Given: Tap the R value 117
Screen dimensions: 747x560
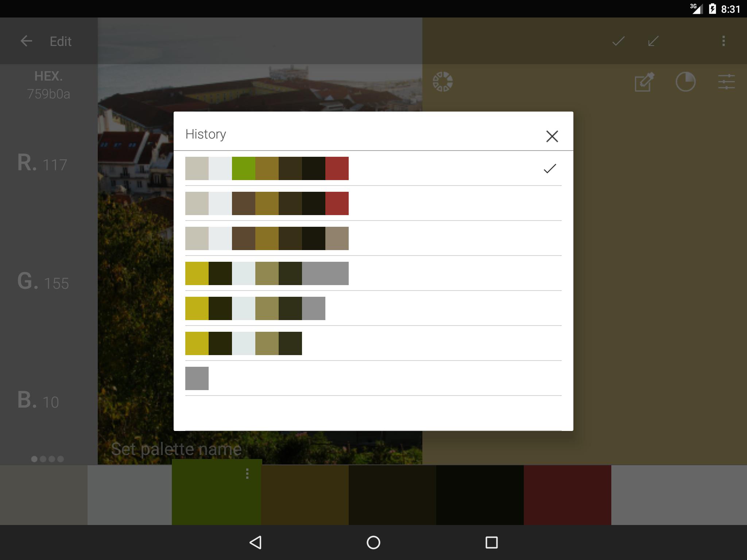Looking at the screenshot, I should [x=55, y=165].
